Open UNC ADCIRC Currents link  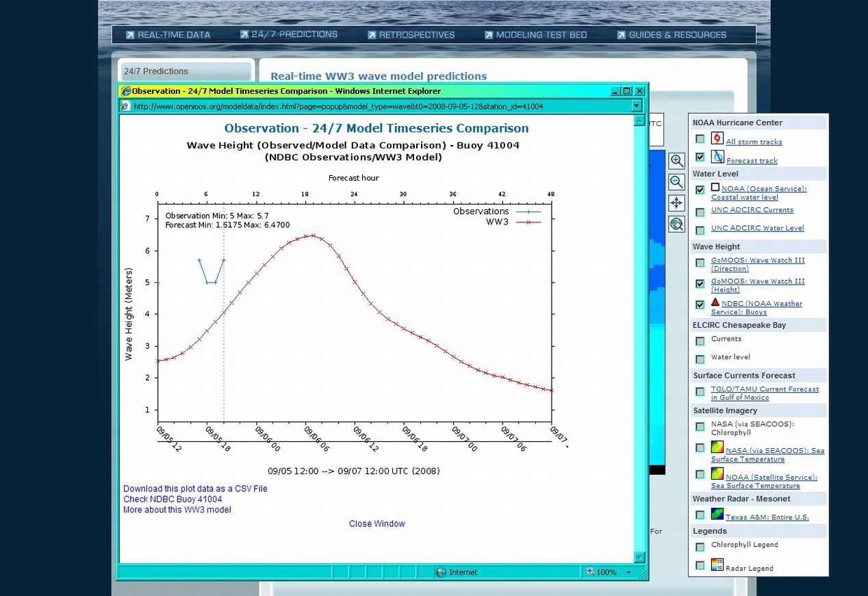click(x=752, y=210)
